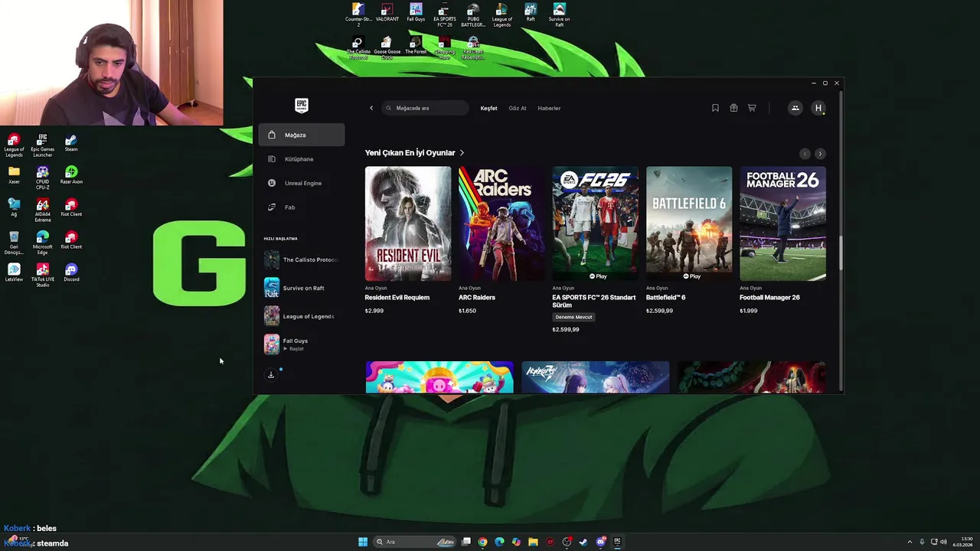Image resolution: width=980 pixels, height=551 pixels.
Task: Open the friends list icon
Action: [x=795, y=108]
